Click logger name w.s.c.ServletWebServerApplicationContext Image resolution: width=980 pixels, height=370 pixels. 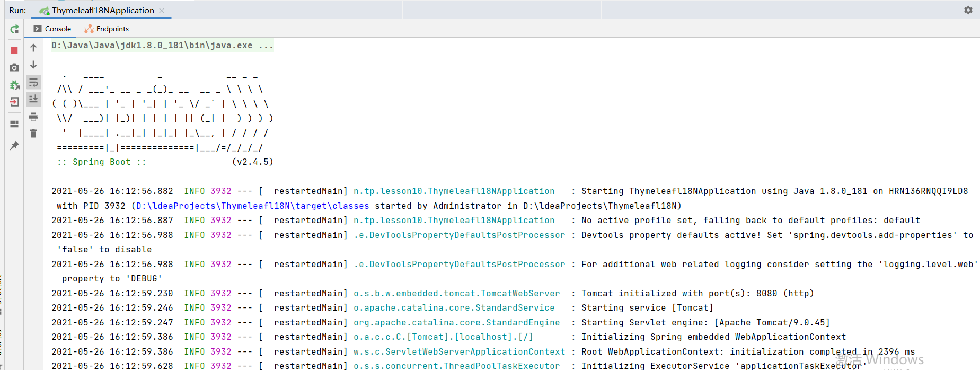(460, 352)
